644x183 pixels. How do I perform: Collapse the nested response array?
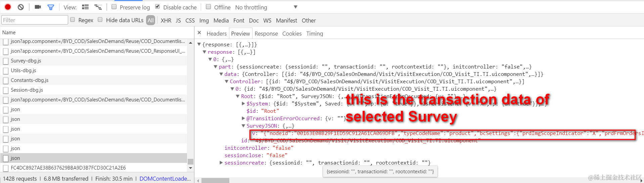tap(204, 52)
